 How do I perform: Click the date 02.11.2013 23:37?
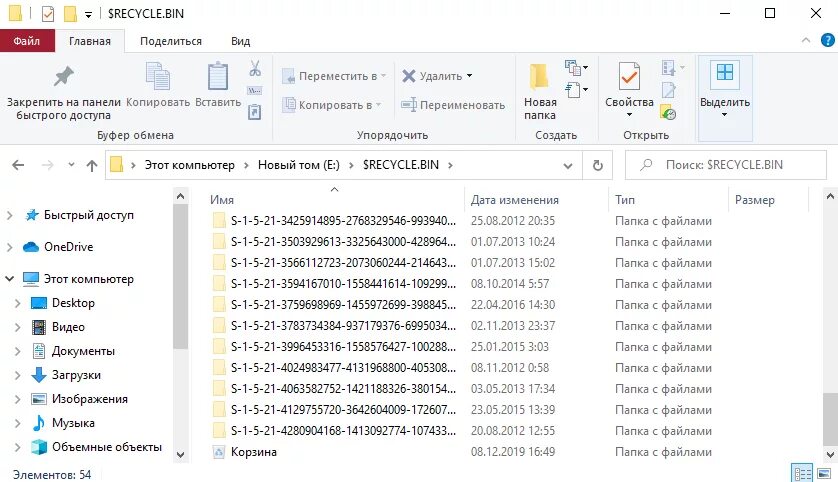[x=513, y=325]
